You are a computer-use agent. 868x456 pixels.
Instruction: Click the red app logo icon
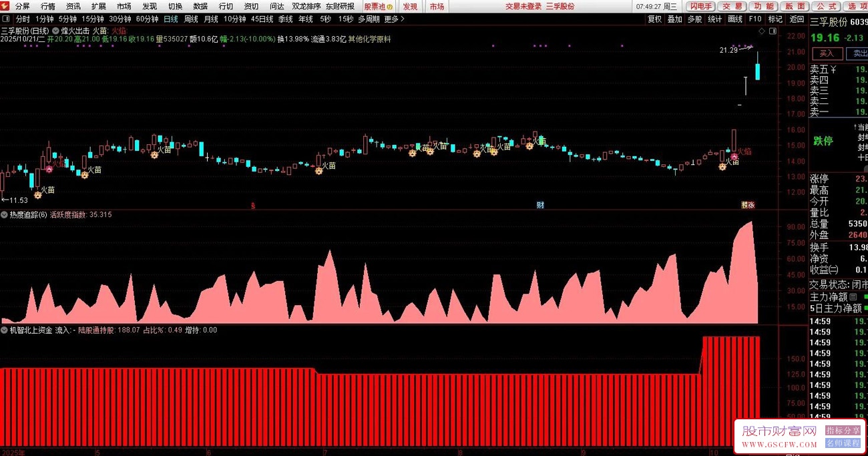click(x=5, y=6)
